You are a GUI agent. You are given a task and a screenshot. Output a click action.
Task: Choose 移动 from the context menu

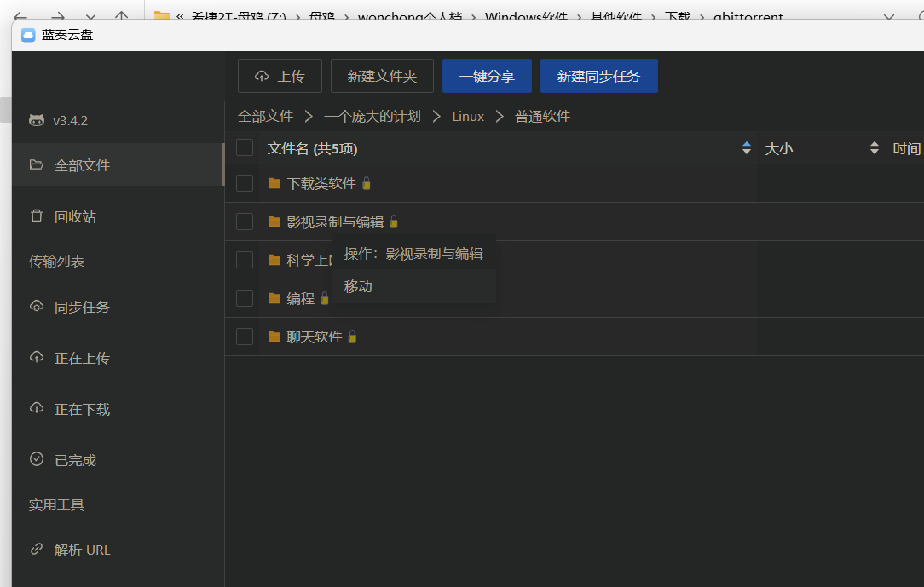(358, 285)
